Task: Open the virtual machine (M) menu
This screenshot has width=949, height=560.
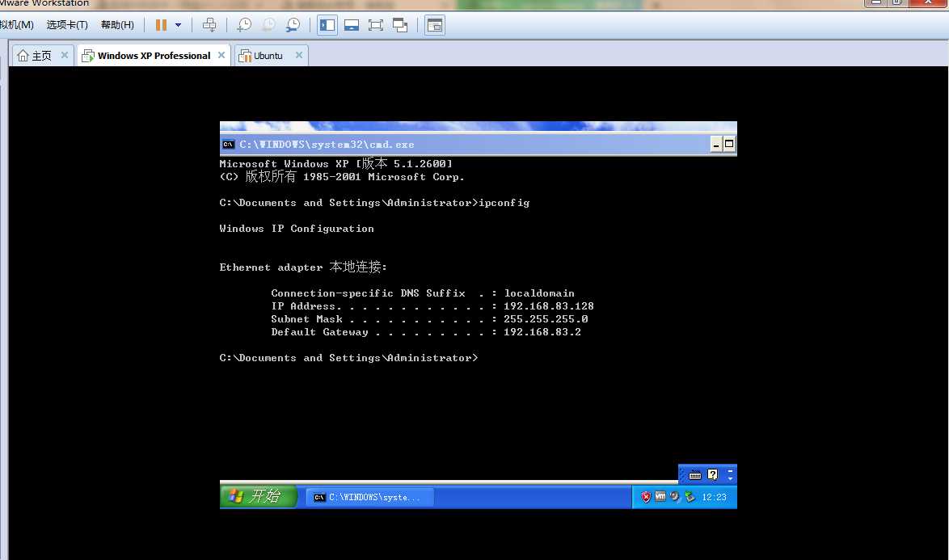Action: coord(17,25)
